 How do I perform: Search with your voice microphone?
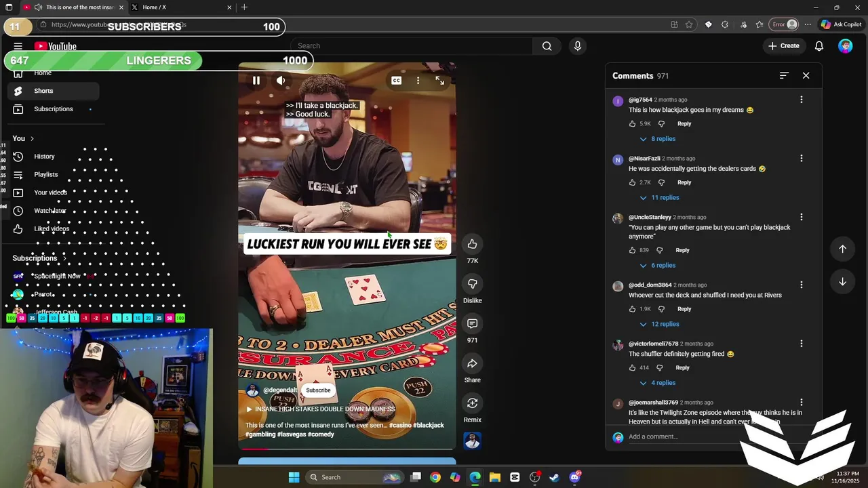click(x=578, y=46)
